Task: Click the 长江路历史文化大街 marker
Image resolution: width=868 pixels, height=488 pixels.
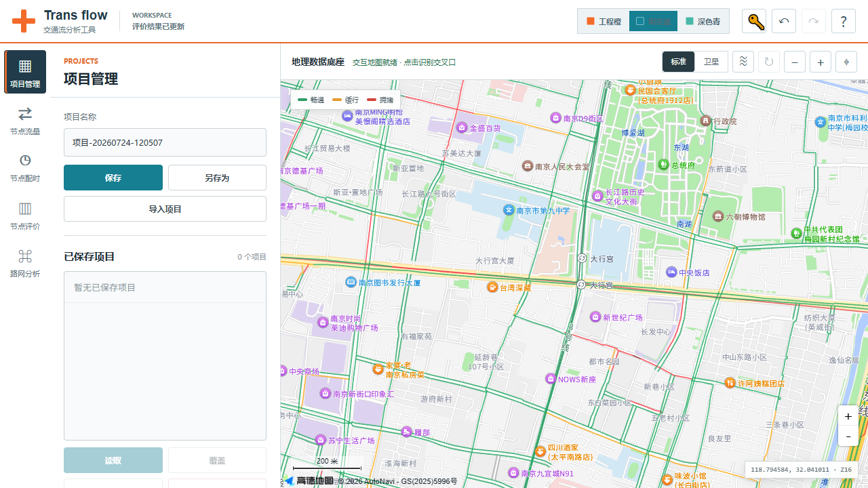Action: coord(597,196)
